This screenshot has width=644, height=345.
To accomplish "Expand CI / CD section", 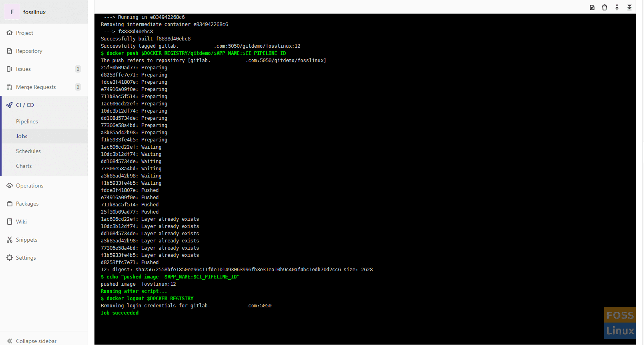I will point(25,105).
